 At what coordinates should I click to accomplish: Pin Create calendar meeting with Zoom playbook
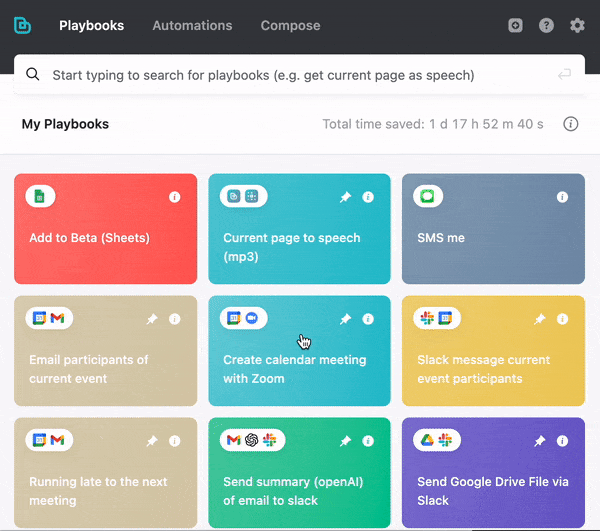(x=345, y=319)
